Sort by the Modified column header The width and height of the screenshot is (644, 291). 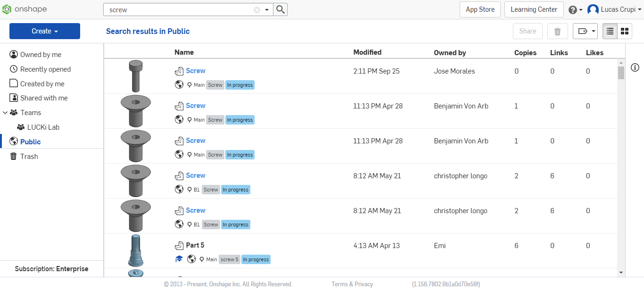coord(367,52)
